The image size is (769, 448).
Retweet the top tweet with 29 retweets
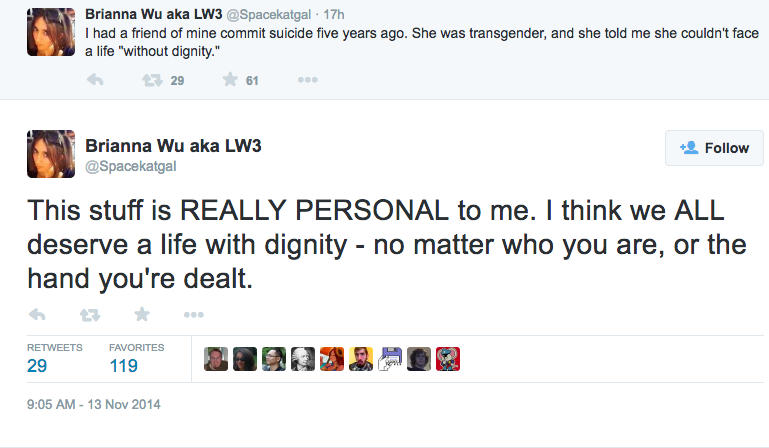point(152,80)
